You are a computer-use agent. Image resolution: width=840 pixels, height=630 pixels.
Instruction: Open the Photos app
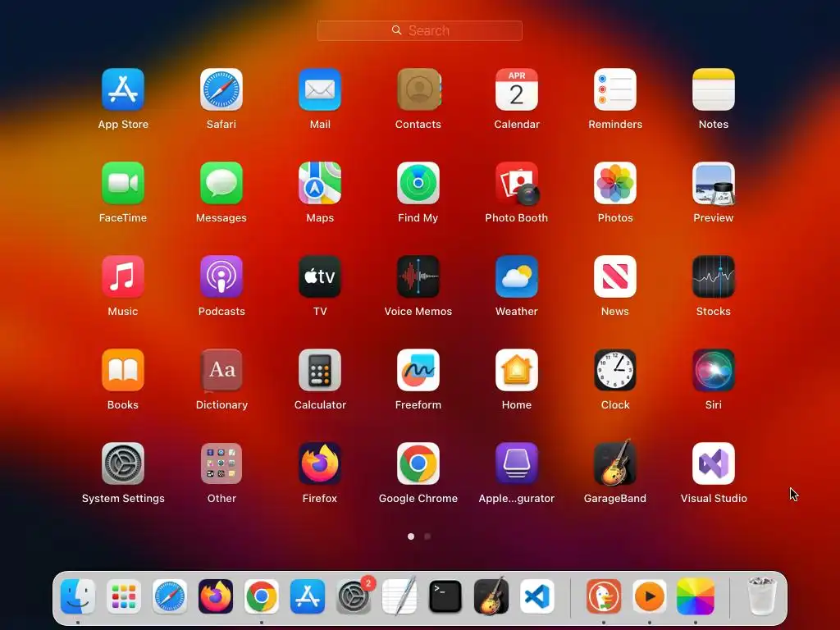click(x=615, y=183)
